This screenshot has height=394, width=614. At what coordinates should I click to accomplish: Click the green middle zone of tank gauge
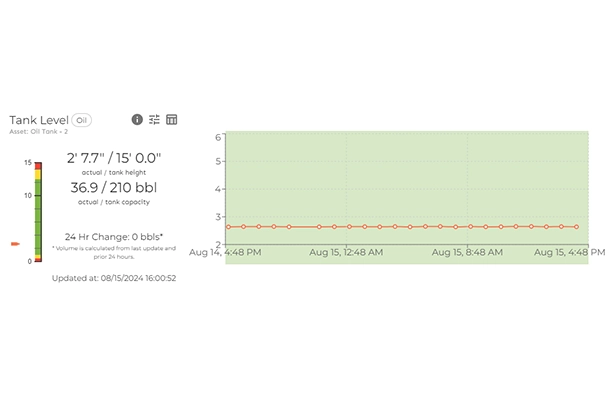[38, 217]
